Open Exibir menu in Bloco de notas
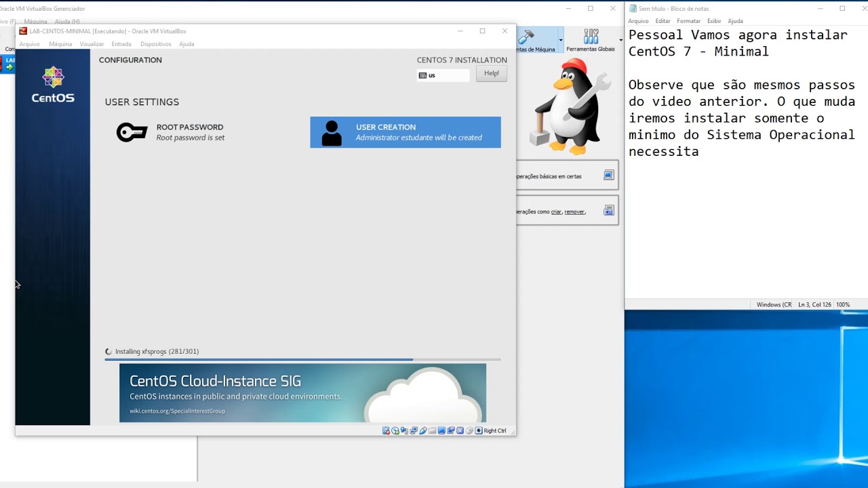Viewport: 868px width, 488px height. coord(714,21)
